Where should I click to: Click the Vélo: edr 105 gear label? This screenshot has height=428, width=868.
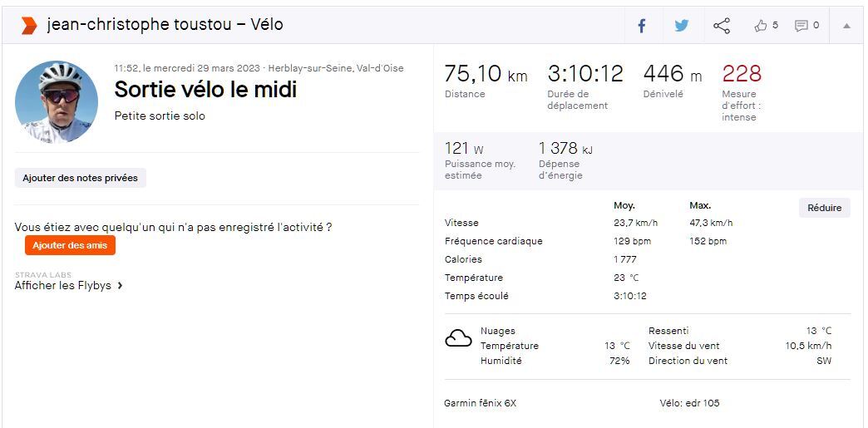pos(689,403)
